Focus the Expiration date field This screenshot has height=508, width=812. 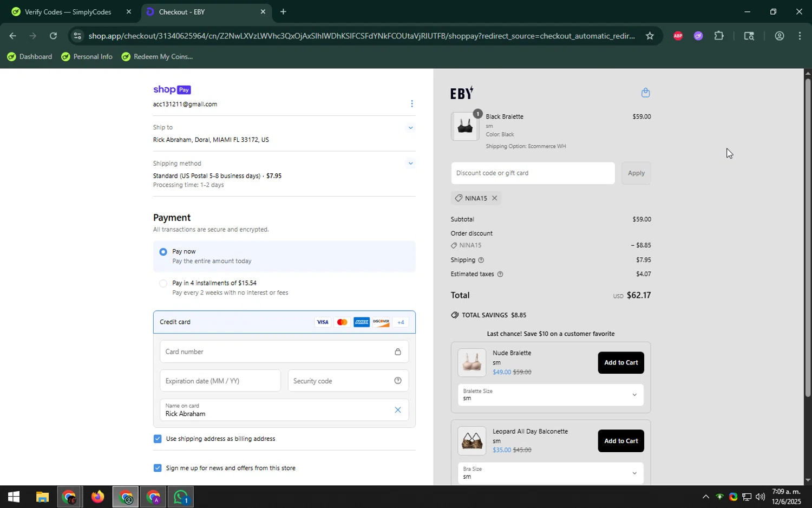[220, 381]
